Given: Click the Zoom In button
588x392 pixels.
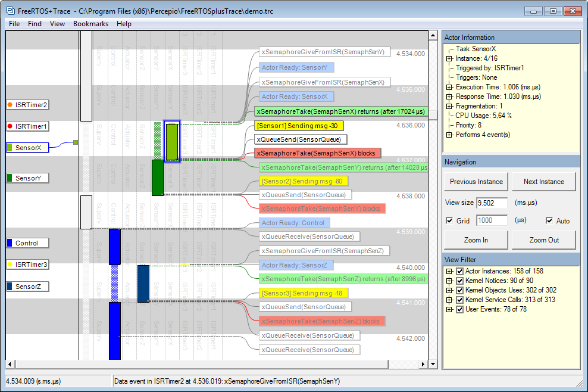Looking at the screenshot, I should (476, 240).
